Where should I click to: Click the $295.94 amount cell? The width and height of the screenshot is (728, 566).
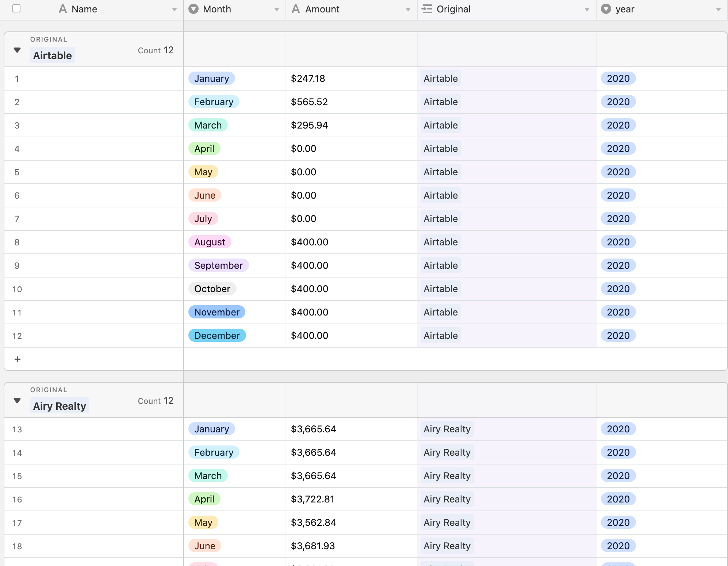click(352, 125)
